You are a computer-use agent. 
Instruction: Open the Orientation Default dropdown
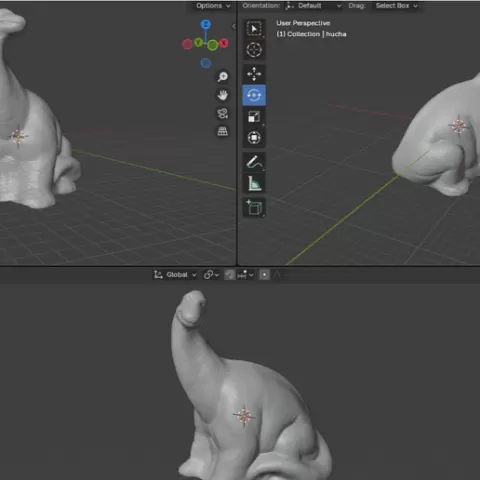[314, 6]
